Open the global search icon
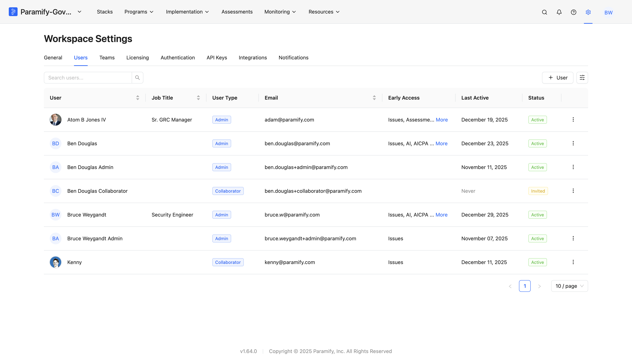Image resolution: width=632 pixels, height=364 pixels. coord(544,12)
